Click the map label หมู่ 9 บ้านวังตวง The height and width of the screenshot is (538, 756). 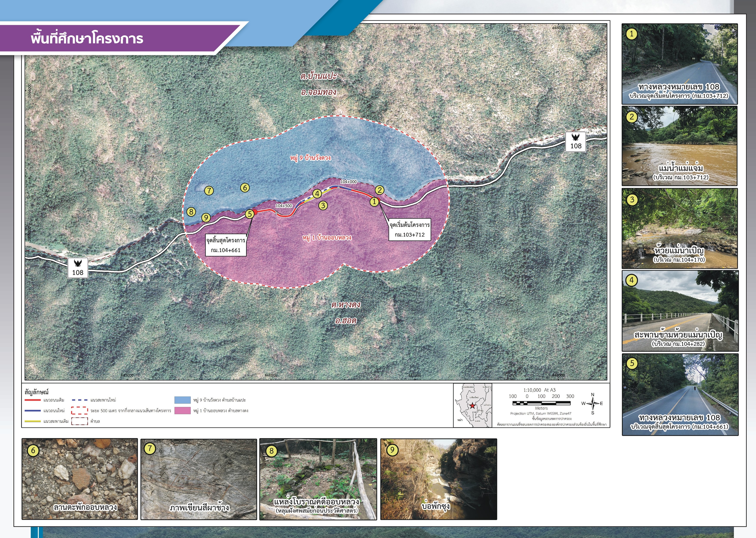tap(310, 158)
